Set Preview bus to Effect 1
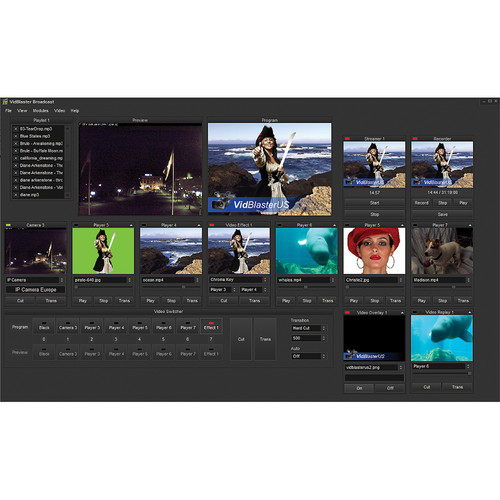Viewport: 500px width, 500px height. point(211,353)
